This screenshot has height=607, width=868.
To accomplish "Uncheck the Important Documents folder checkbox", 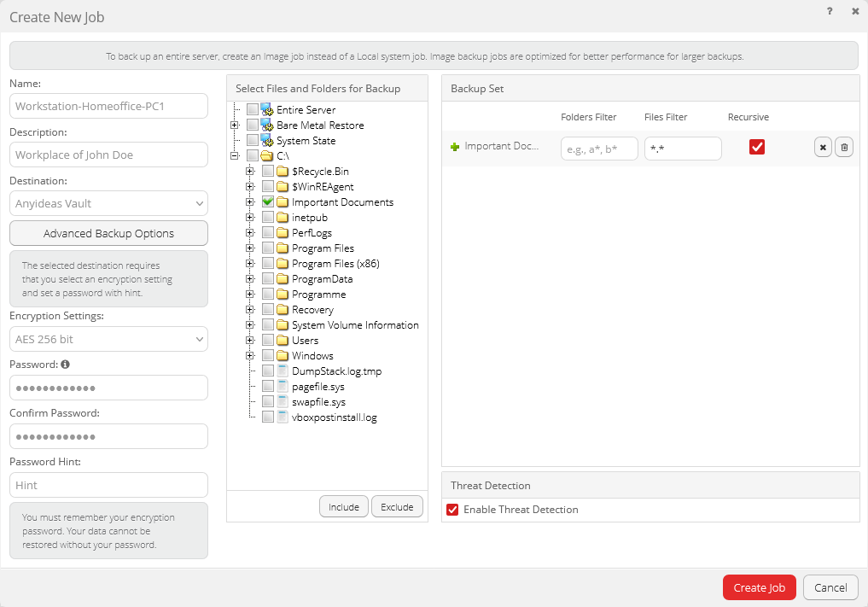I will click(x=268, y=202).
